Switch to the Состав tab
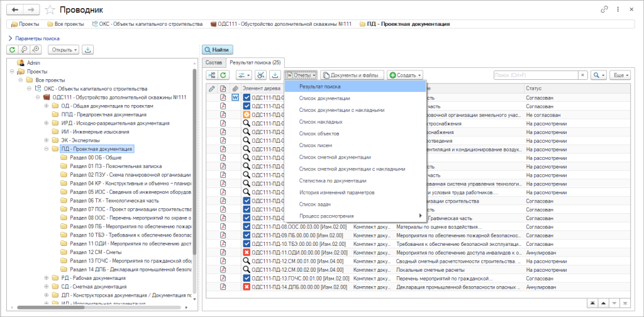The height and width of the screenshot is (317, 644). tap(214, 62)
